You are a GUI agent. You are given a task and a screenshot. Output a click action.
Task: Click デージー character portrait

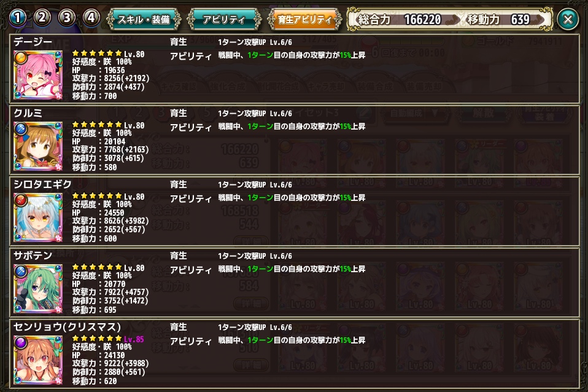tap(38, 75)
